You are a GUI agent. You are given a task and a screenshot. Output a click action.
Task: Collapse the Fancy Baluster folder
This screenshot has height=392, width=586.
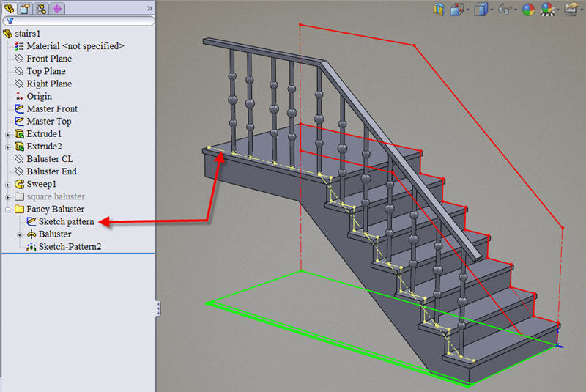(x=7, y=210)
